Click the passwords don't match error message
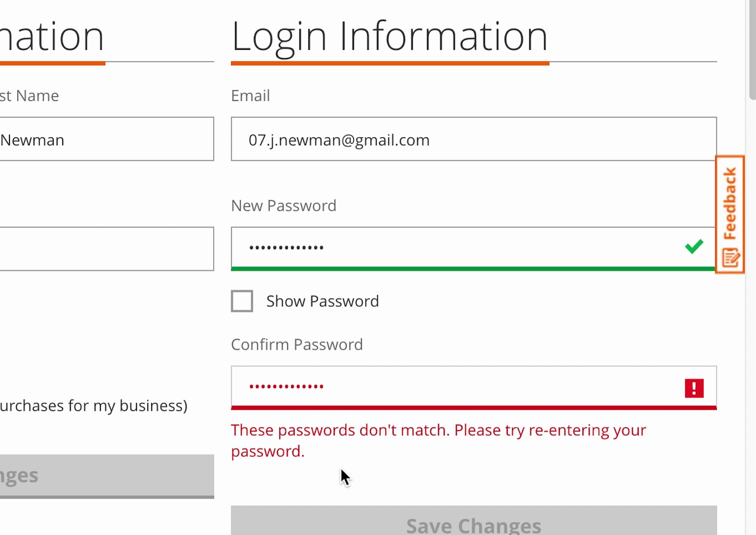This screenshot has width=756, height=535. pos(438,441)
